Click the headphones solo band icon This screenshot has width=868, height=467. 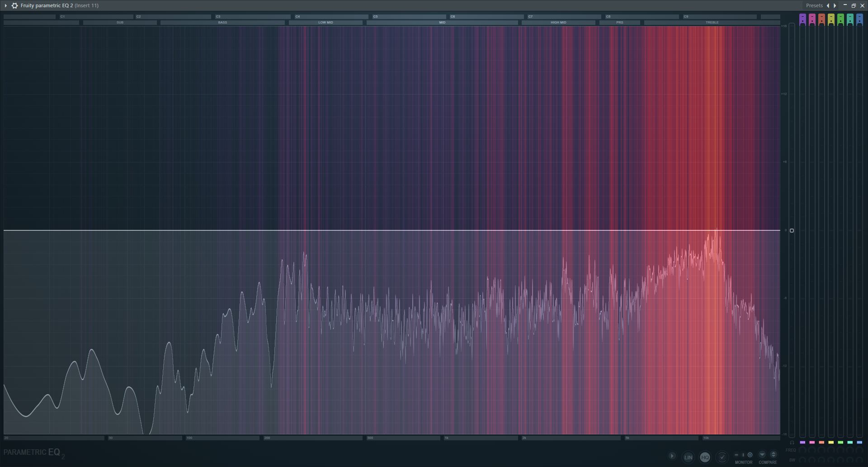(x=792, y=443)
